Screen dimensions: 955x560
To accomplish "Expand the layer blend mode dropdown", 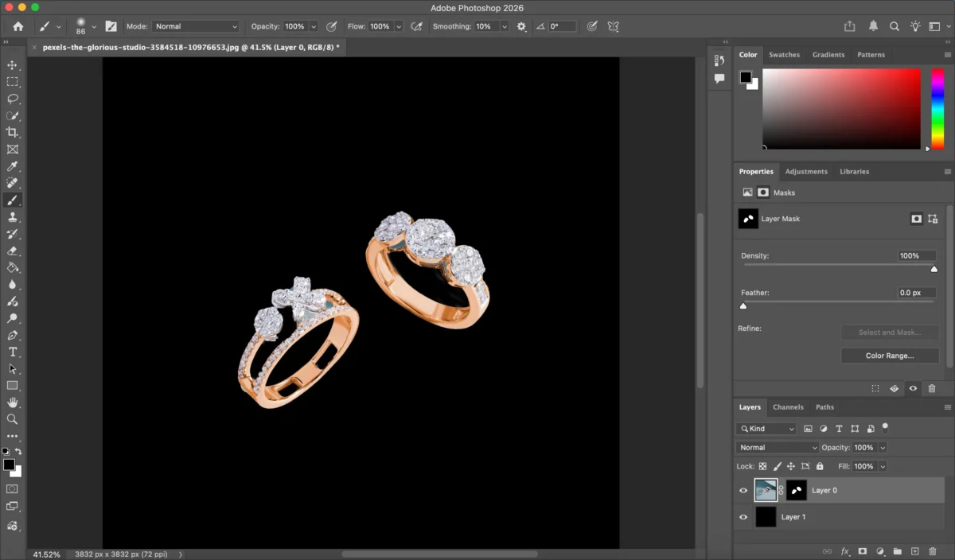I will [777, 448].
